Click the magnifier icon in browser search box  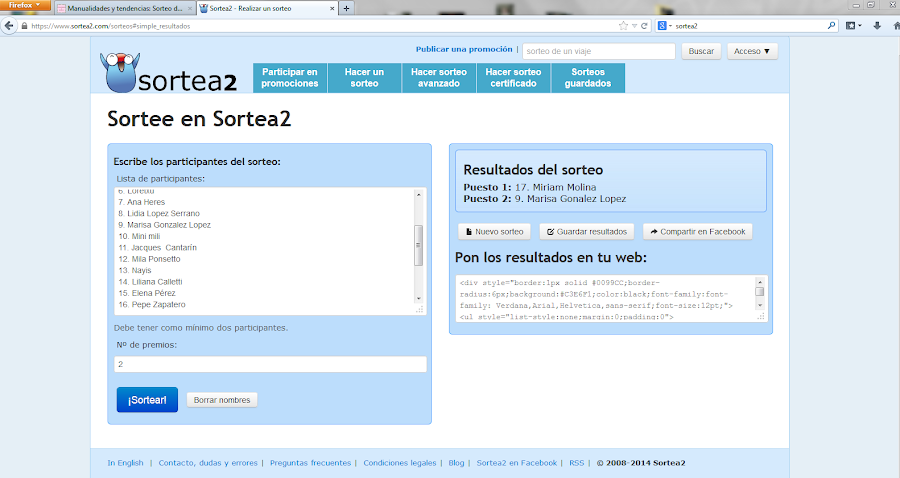point(831,26)
